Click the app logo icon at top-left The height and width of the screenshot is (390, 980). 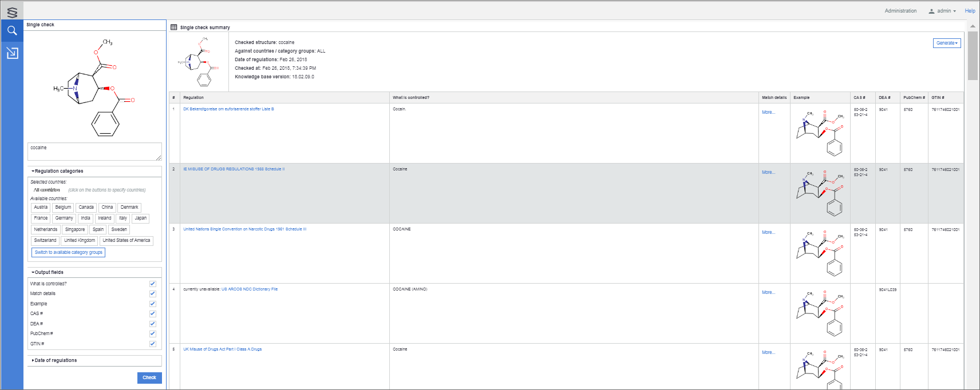[x=12, y=11]
